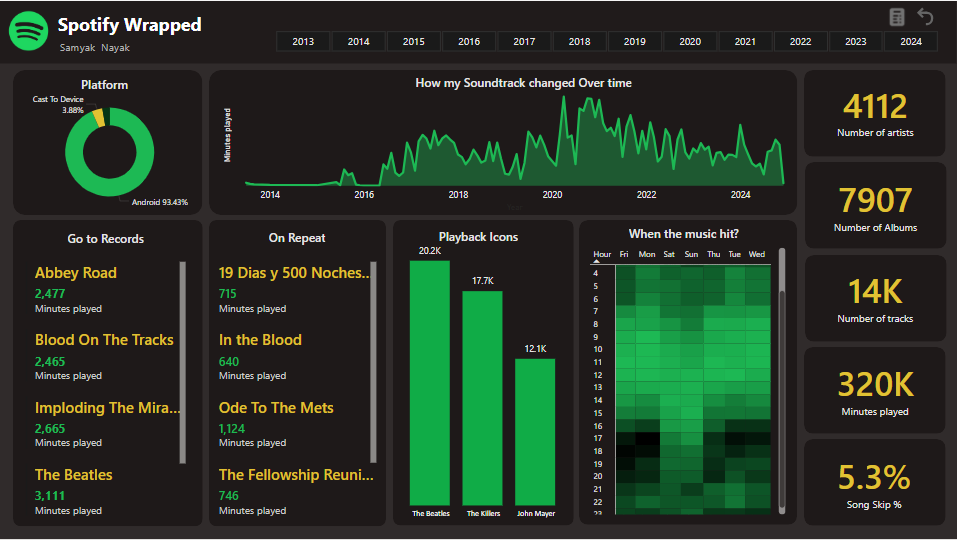The height and width of the screenshot is (540, 957).
Task: Click the 4112 Number of artists card
Action: (875, 113)
